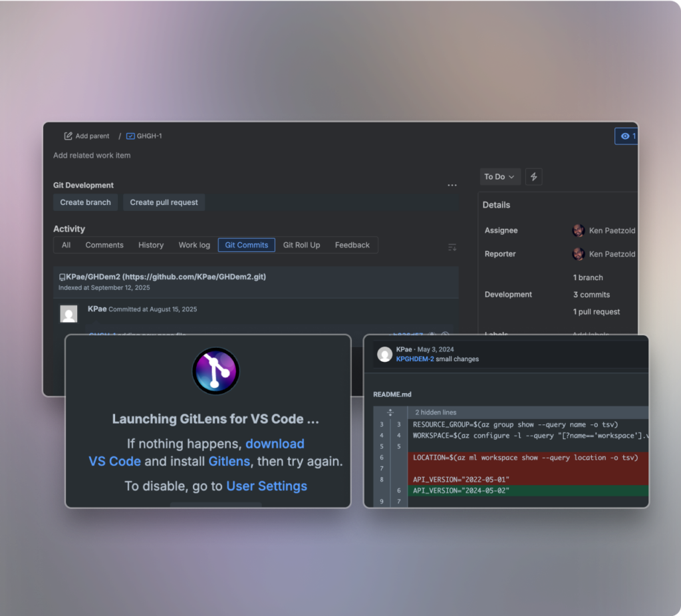This screenshot has width=681, height=616.
Task: Click the GHGH-1 blue issue type icon
Action: click(130, 136)
